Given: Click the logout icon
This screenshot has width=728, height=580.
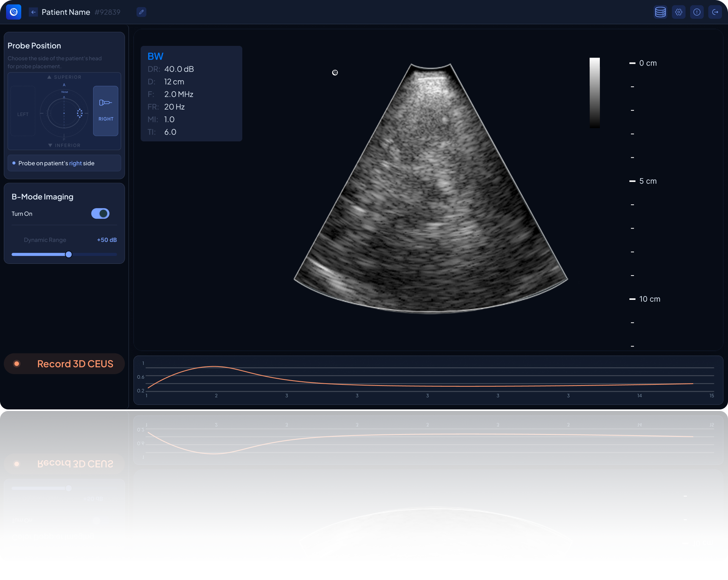Looking at the screenshot, I should 715,12.
